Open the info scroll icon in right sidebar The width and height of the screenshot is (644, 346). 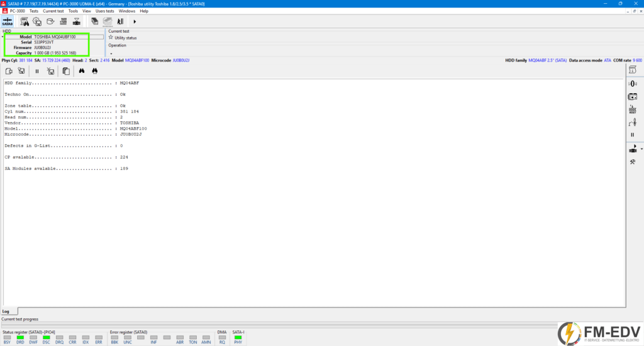[633, 70]
